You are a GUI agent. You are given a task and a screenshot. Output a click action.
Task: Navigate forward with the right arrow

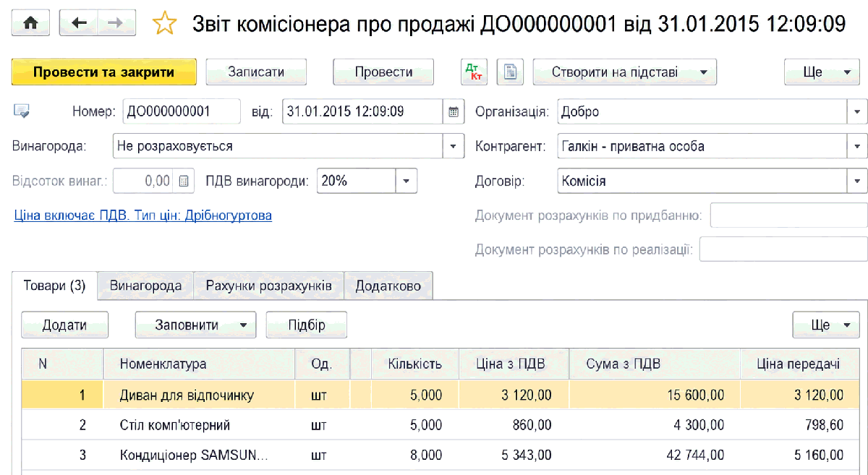(116, 23)
